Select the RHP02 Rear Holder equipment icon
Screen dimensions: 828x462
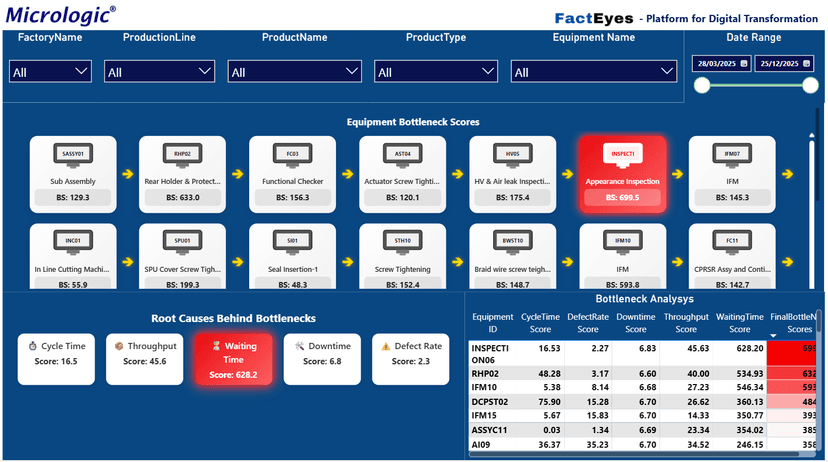click(182, 155)
